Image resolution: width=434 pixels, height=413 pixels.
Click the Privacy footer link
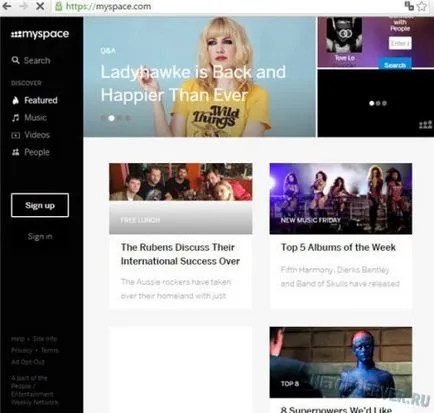22,350
